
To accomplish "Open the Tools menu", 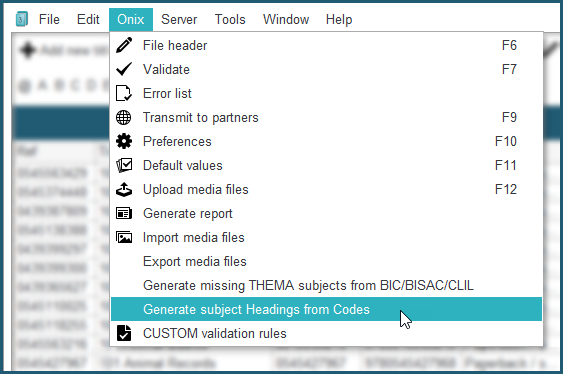I will click(x=230, y=19).
